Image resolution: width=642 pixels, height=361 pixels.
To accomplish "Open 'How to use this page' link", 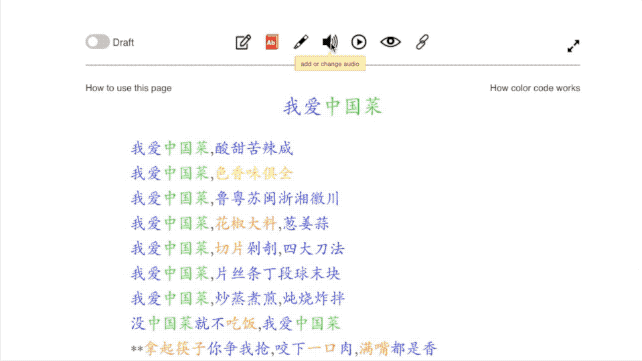I will click(x=129, y=88).
